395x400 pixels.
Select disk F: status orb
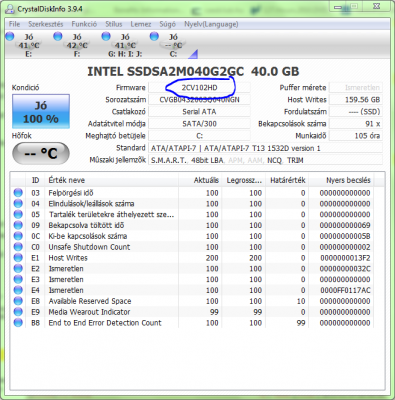click(58, 36)
